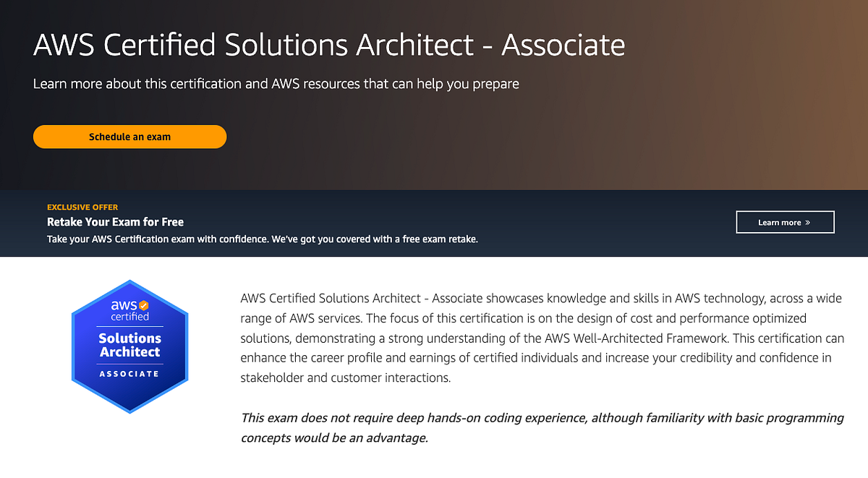868x478 pixels.
Task: Click the divider line above 'ASSOCIATE' on the badge
Action: pos(130,363)
